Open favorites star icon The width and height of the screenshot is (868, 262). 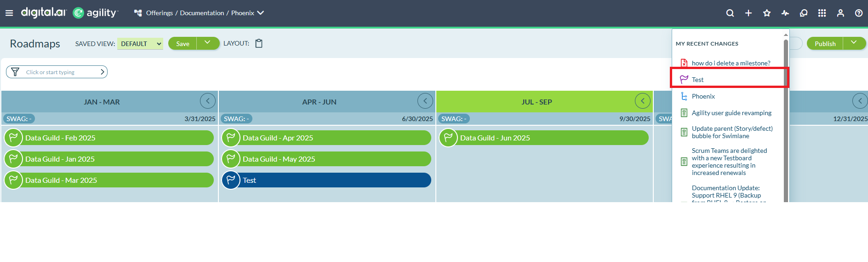pyautogui.click(x=767, y=13)
